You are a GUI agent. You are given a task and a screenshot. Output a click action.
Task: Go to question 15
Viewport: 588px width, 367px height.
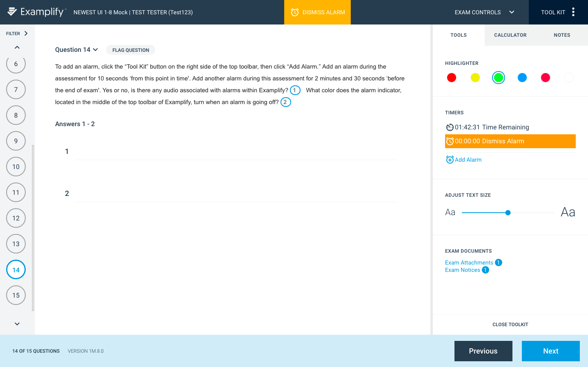16,295
